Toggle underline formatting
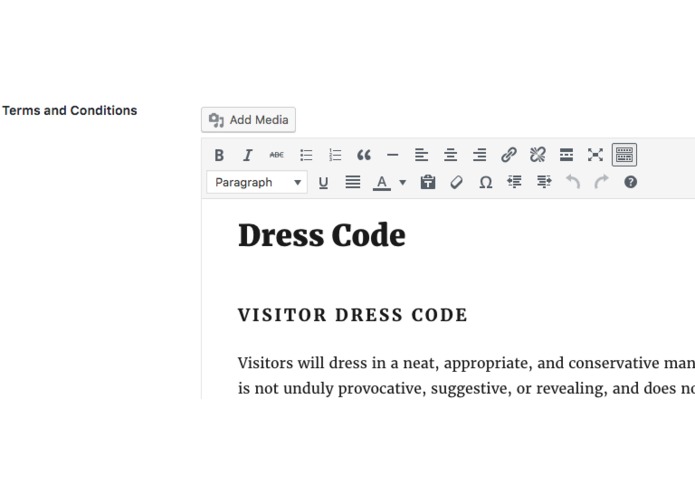Viewport: 695px width, 494px height. click(x=324, y=182)
